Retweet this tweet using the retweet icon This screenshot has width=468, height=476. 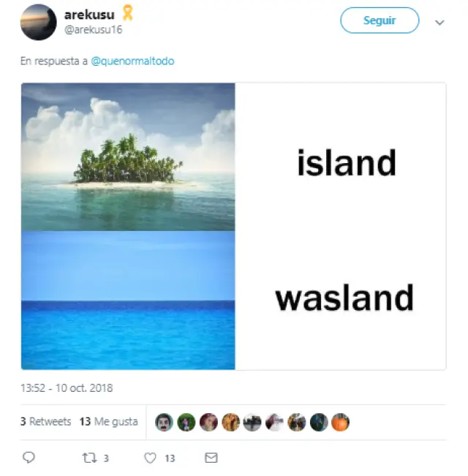point(89,458)
